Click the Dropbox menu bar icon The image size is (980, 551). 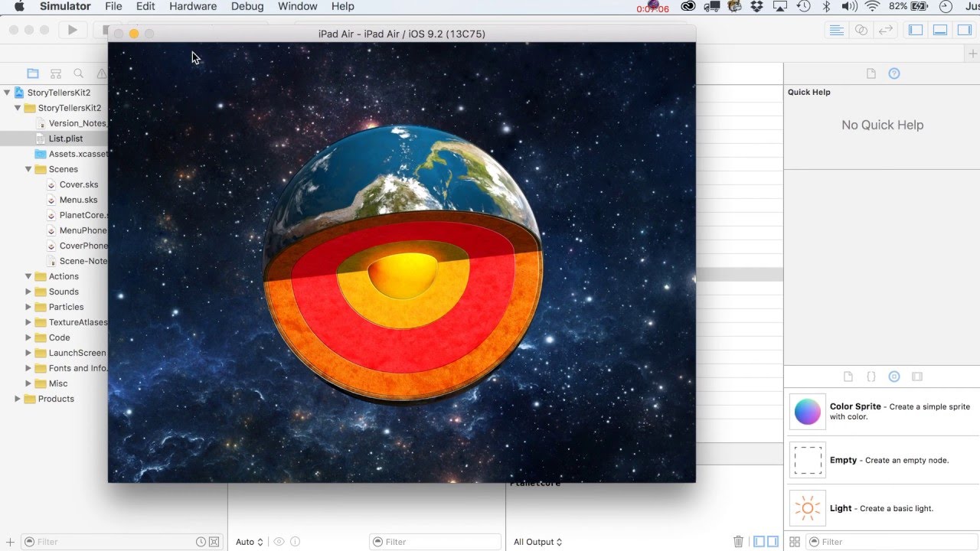point(757,6)
